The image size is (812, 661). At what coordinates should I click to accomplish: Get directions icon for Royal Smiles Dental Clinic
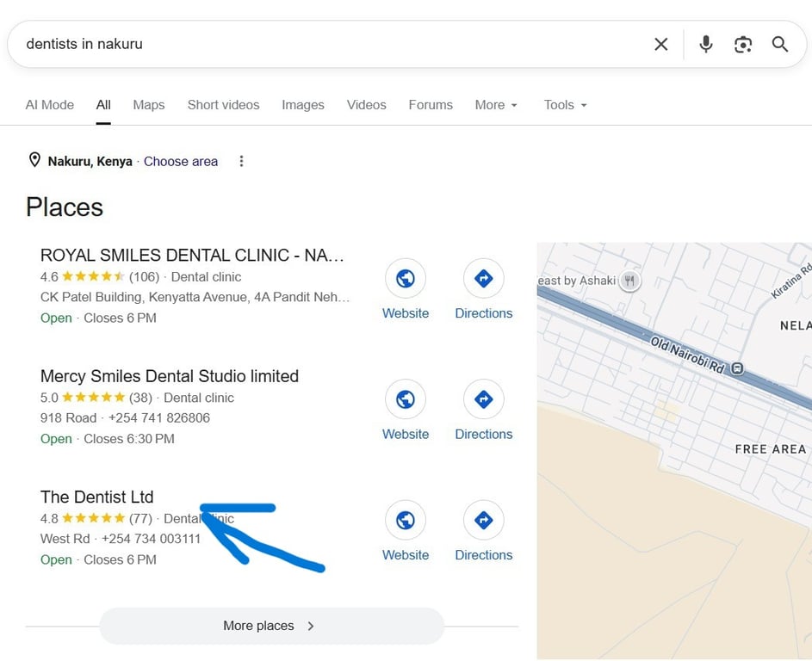[484, 279]
